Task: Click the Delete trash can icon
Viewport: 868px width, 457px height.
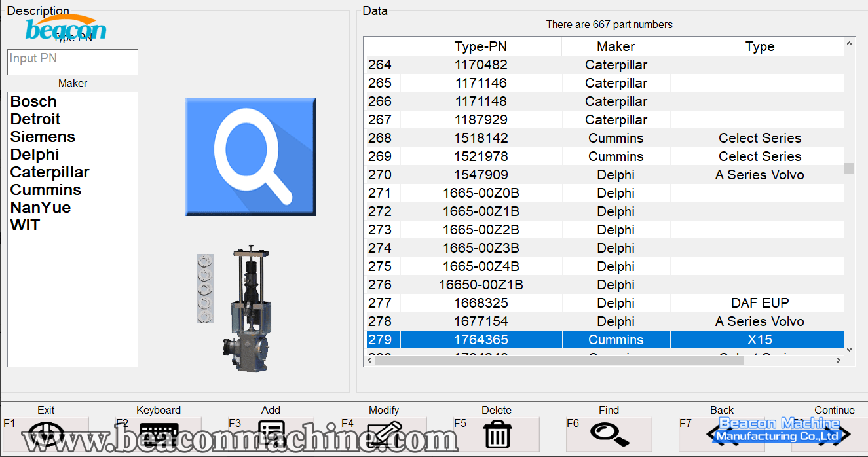Action: [497, 434]
